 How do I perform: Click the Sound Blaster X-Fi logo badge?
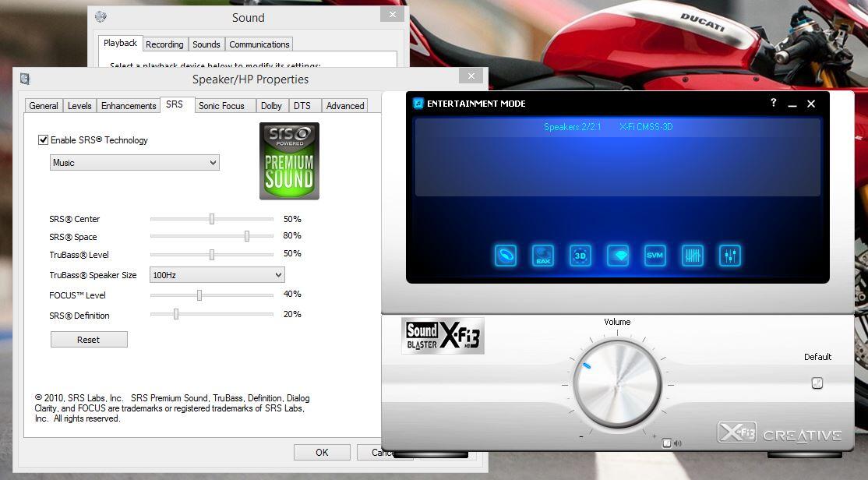tap(443, 336)
